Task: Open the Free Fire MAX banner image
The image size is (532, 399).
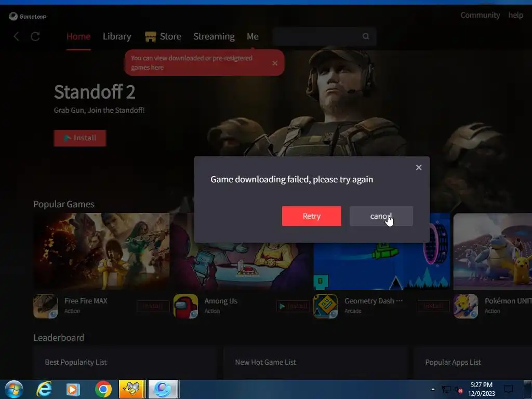Action: tap(101, 251)
